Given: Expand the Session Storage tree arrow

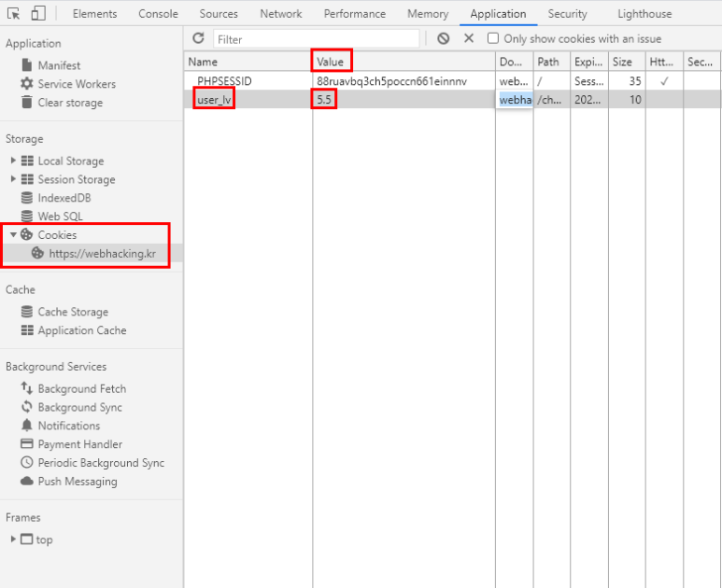Looking at the screenshot, I should [x=13, y=178].
